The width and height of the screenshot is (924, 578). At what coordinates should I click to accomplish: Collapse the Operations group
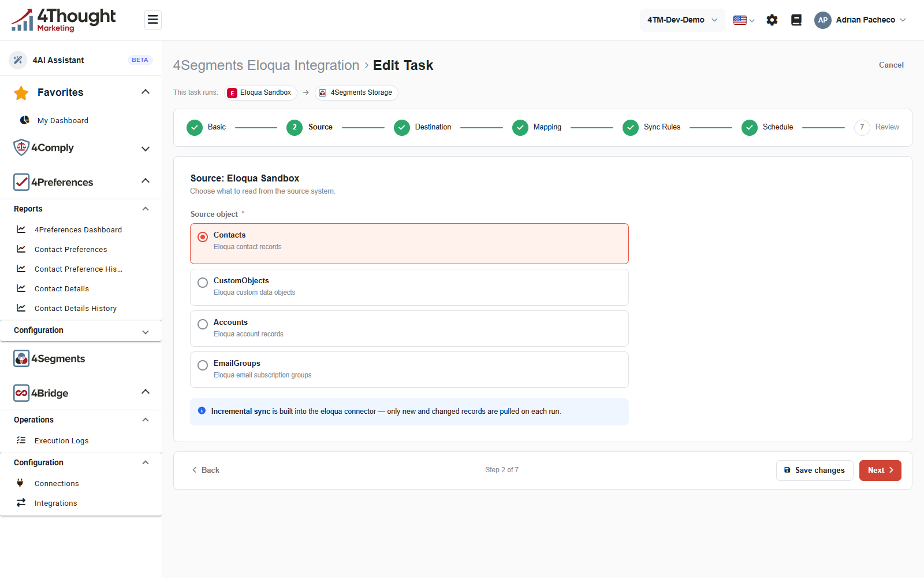tap(146, 420)
